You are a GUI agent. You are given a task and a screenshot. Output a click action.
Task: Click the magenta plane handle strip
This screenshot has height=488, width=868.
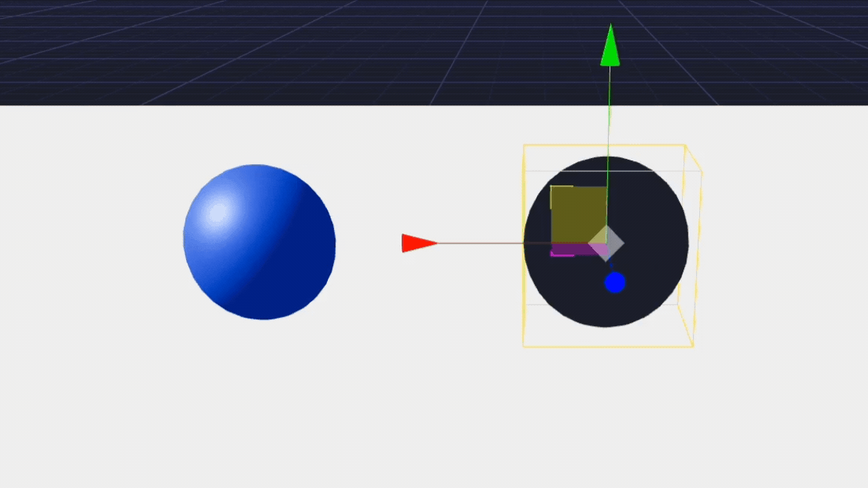click(x=568, y=251)
